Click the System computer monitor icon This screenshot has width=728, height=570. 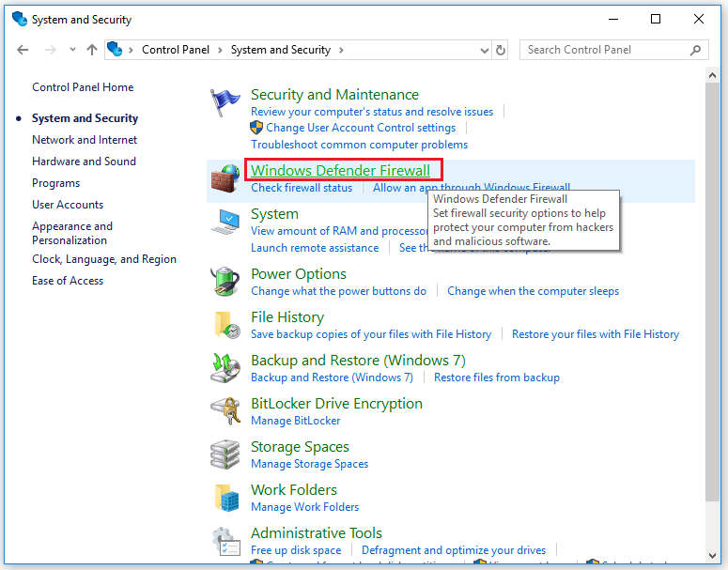point(225,222)
